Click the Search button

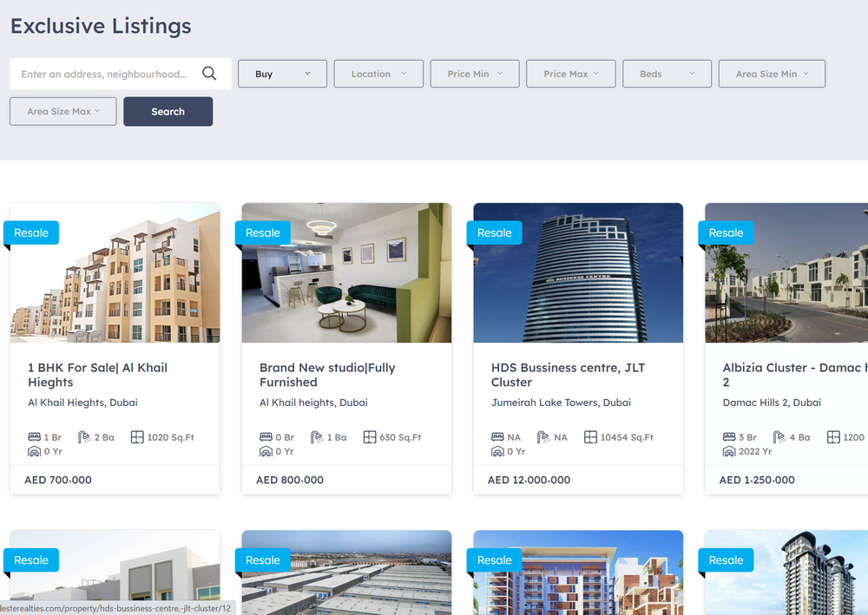click(168, 111)
